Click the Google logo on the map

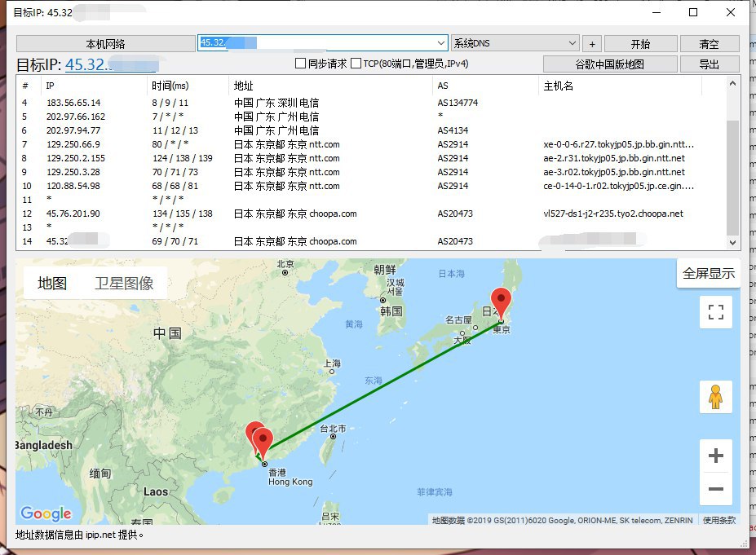(x=46, y=513)
